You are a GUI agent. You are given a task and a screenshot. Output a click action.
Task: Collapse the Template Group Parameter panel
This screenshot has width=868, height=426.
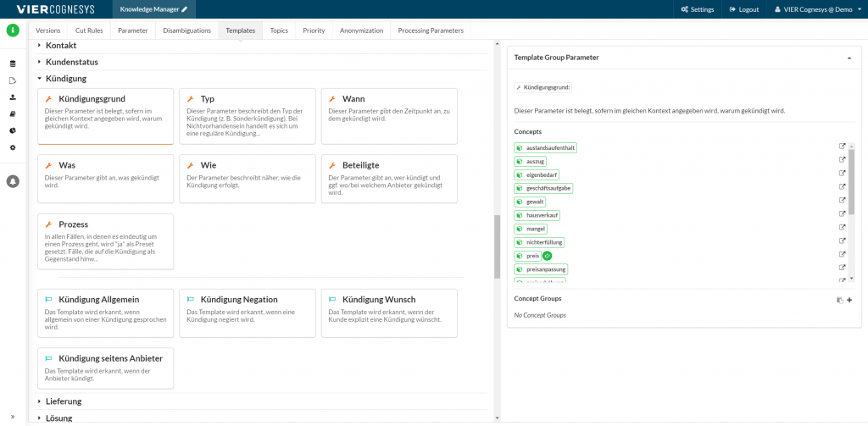coord(849,58)
